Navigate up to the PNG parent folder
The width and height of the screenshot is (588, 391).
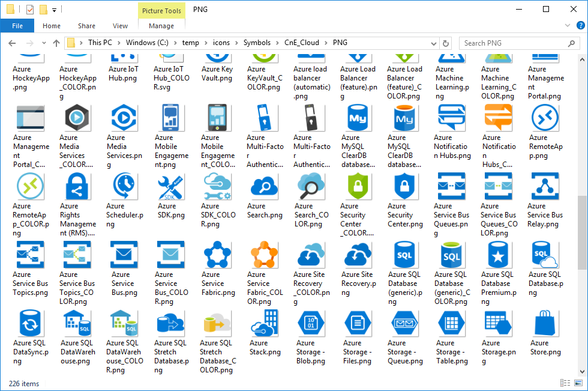click(56, 43)
